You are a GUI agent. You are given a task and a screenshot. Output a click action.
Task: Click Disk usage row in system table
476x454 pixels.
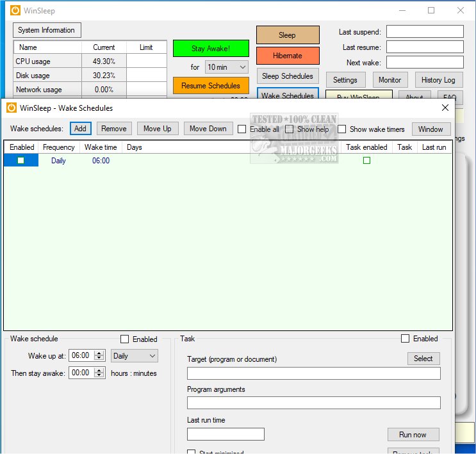click(90, 76)
